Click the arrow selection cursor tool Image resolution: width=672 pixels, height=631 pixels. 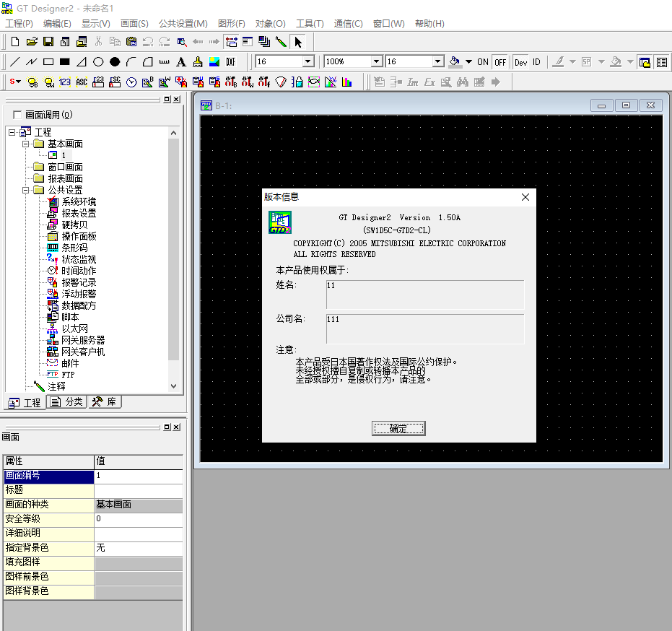pyautogui.click(x=298, y=42)
